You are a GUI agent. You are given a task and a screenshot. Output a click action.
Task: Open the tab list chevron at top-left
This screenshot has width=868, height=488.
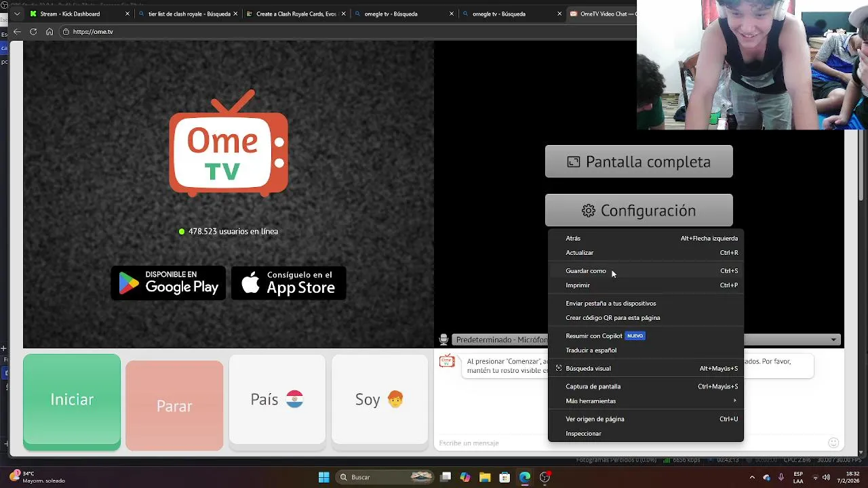[17, 14]
